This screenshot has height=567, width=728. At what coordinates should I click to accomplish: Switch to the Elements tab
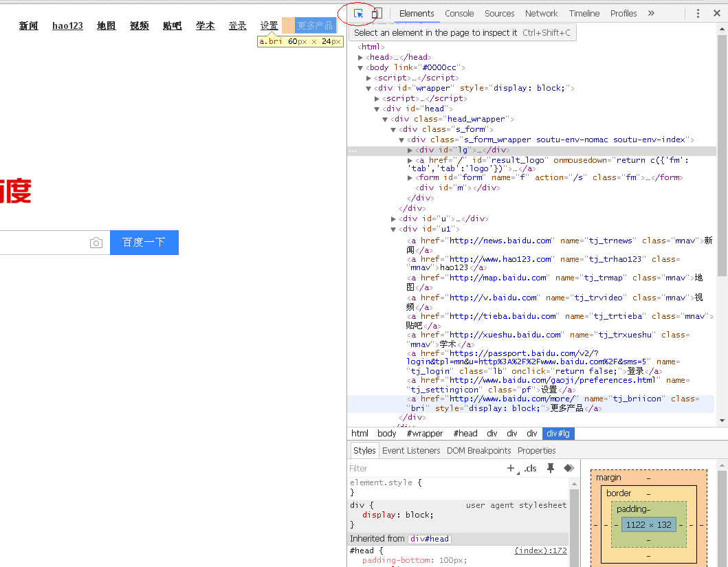pyautogui.click(x=417, y=14)
